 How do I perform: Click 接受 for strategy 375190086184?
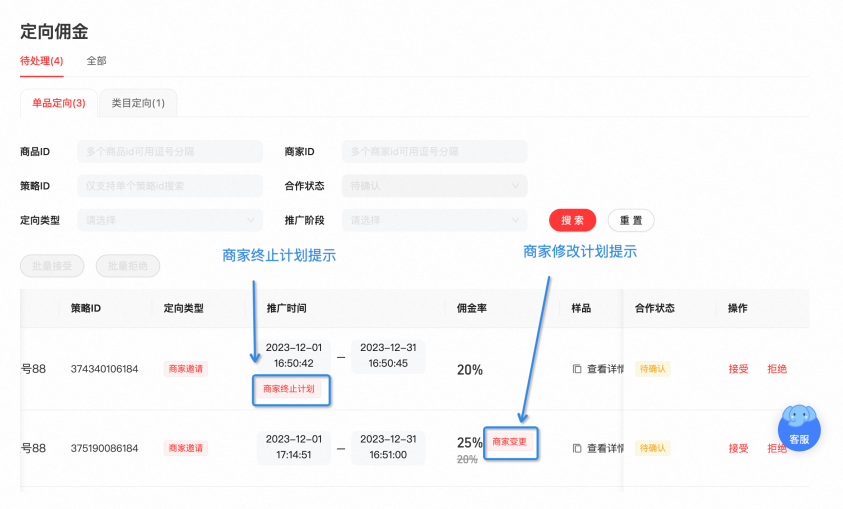click(x=738, y=448)
